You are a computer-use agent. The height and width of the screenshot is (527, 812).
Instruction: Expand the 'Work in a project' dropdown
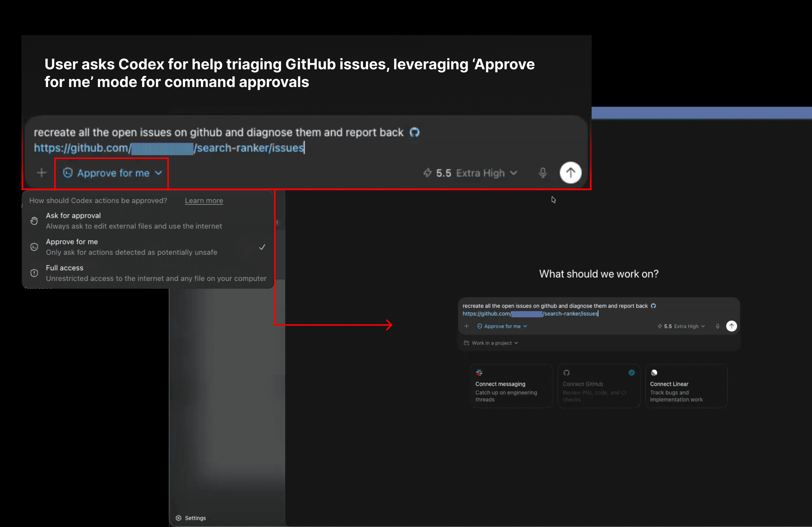tap(491, 343)
